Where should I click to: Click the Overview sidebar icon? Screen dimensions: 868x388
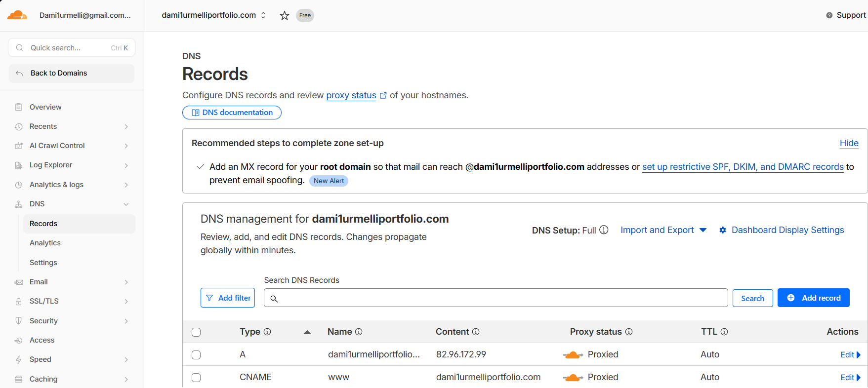pyautogui.click(x=19, y=107)
